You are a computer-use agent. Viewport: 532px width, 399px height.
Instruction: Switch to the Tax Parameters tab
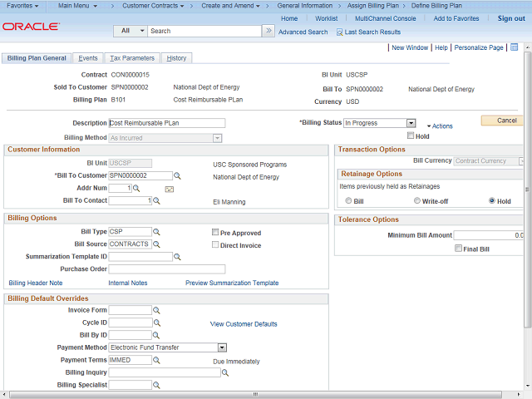(x=132, y=58)
